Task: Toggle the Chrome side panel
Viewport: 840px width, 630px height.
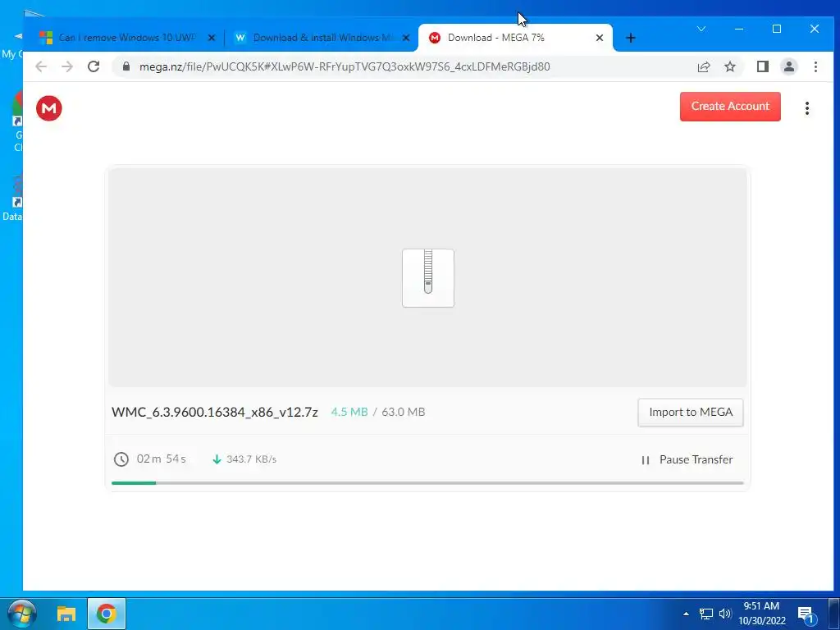Action: [762, 66]
